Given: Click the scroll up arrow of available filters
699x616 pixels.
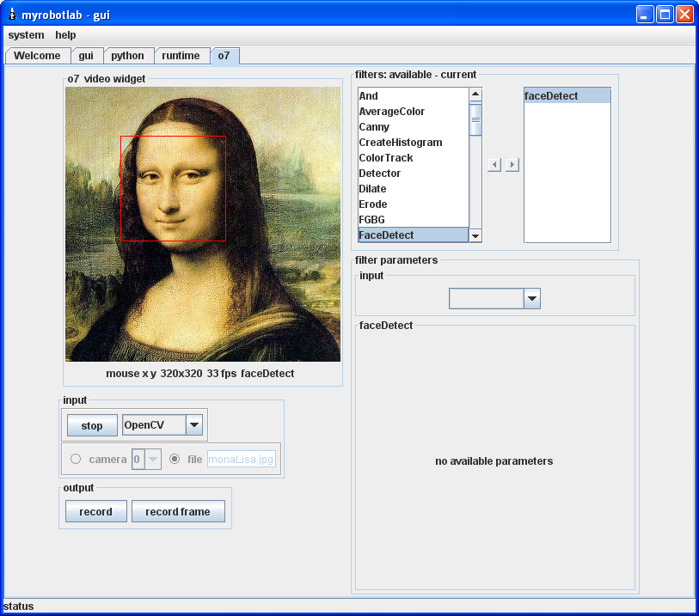Looking at the screenshot, I should [x=475, y=95].
